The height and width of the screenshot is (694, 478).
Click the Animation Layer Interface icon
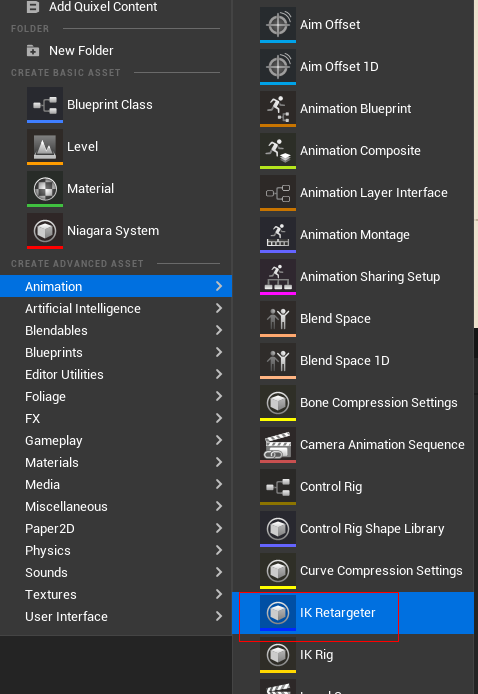[278, 193]
